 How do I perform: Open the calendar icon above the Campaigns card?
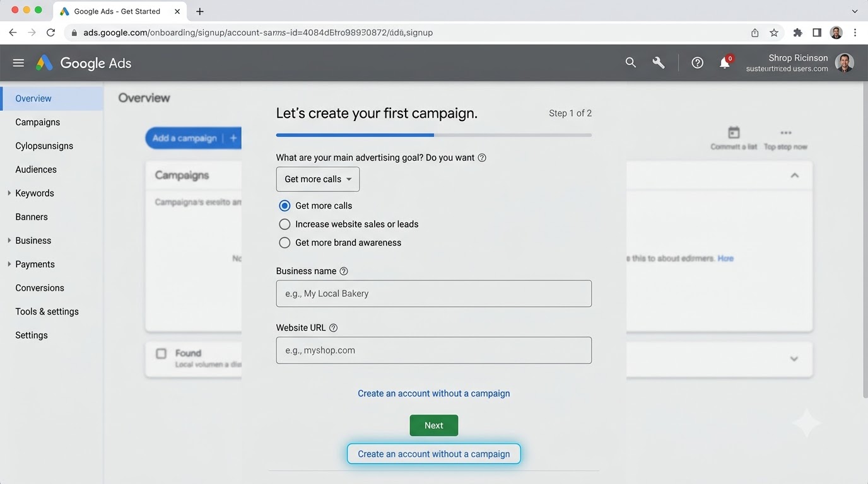[734, 133]
